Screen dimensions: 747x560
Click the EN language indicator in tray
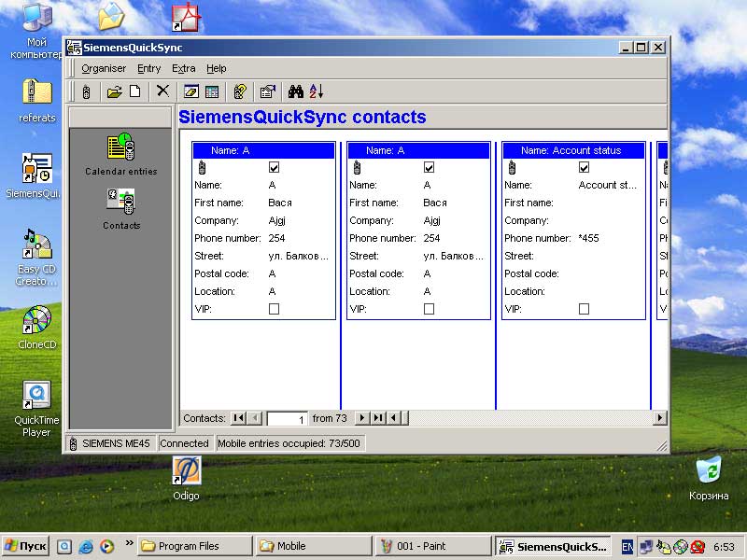click(627, 547)
